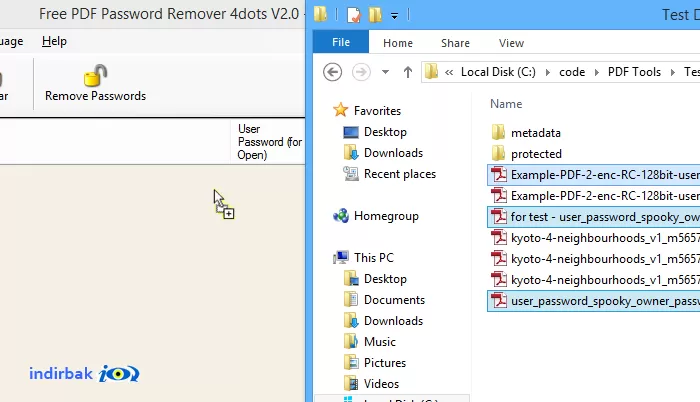The image size is (700, 402).
Task: Select the highlighted Example-PDF-2-enc-RC-128bit file
Action: [594, 175]
